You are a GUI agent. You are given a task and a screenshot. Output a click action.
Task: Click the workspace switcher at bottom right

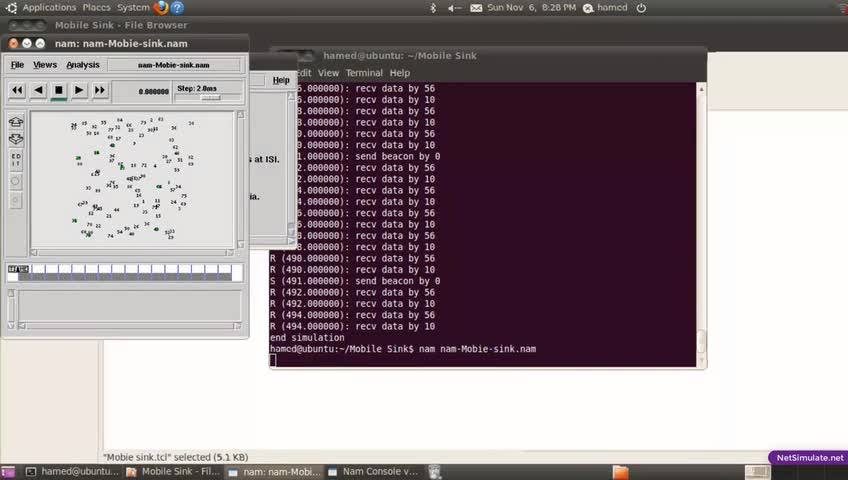tap(758, 472)
